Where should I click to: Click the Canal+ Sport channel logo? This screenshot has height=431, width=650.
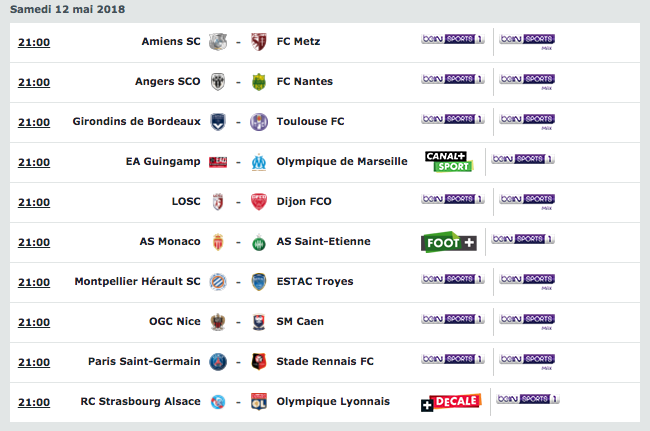(449, 162)
